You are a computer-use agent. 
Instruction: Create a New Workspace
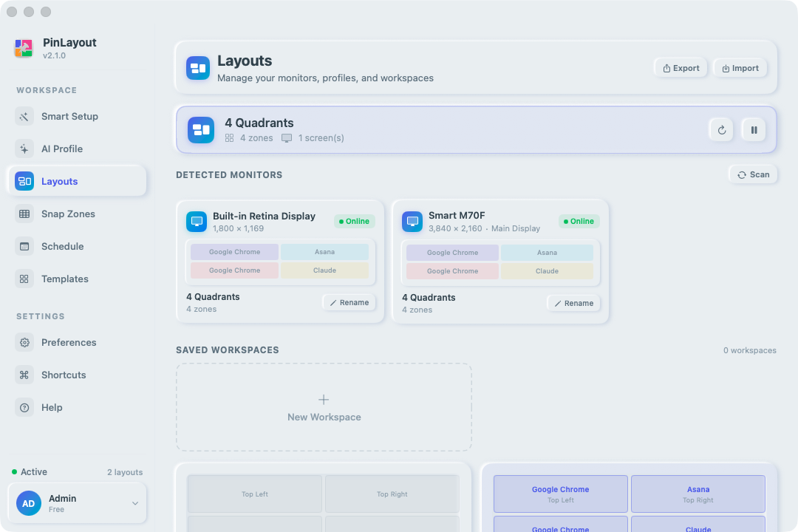click(x=324, y=407)
